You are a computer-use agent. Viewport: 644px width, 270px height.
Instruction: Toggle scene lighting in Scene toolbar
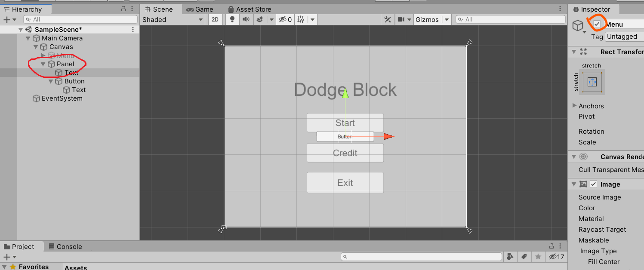232,19
